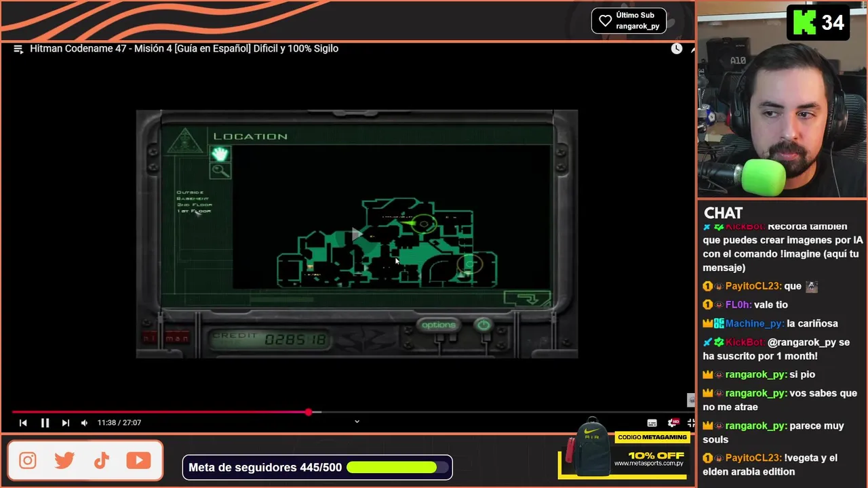Click the CREDIT 028518 display

click(269, 338)
